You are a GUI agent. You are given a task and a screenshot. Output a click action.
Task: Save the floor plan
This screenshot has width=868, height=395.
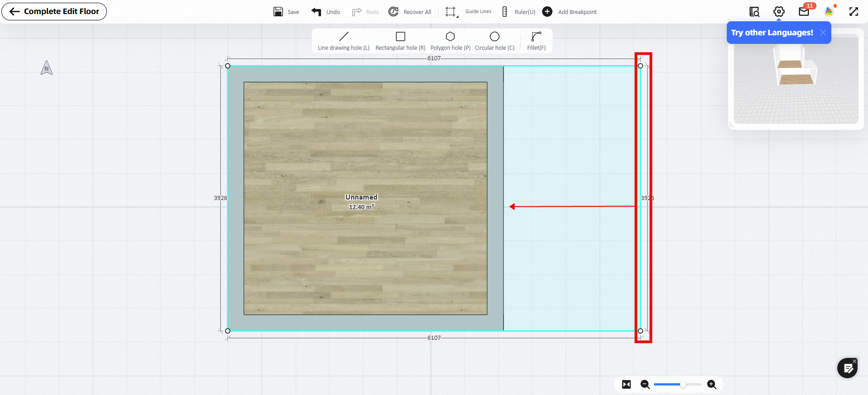(286, 12)
